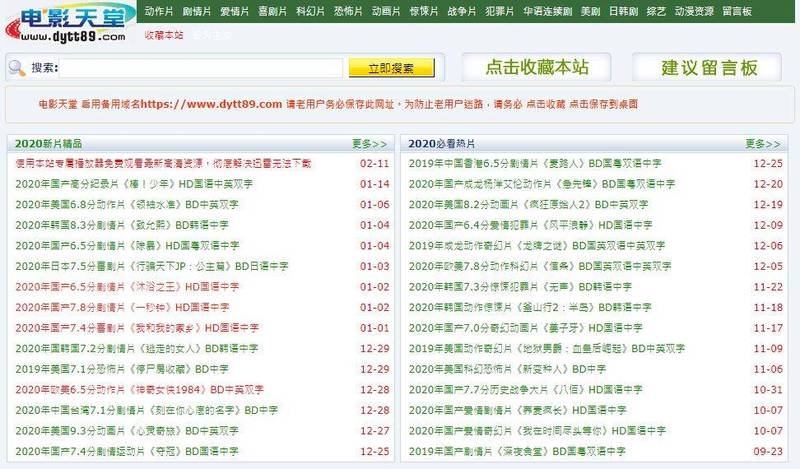800x469 pixels.
Task: Click the red 《沐浴之王》 movie link
Action: coord(127,287)
